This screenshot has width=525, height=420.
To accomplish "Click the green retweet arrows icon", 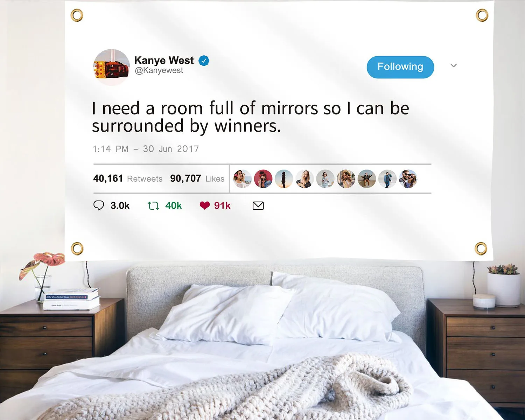I will (x=153, y=206).
